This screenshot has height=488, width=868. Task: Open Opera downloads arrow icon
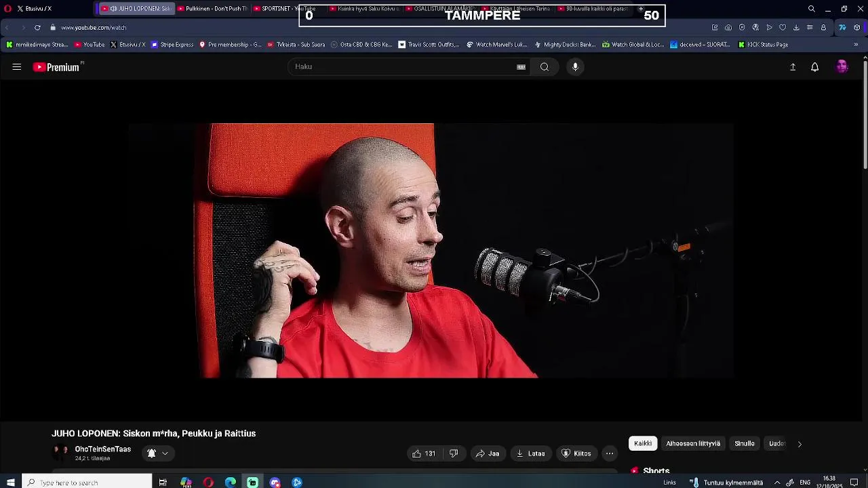[x=796, y=28]
